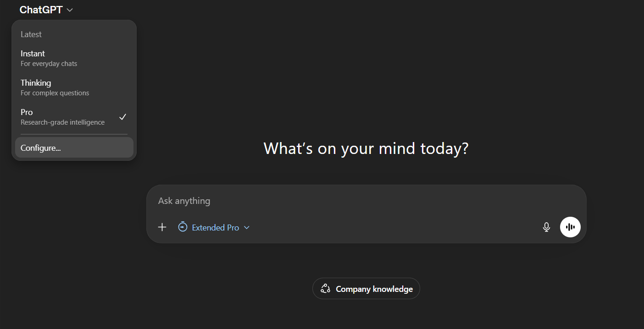Open the ChatGPT model selector dropdown
This screenshot has height=329, width=644.
coord(46,9)
